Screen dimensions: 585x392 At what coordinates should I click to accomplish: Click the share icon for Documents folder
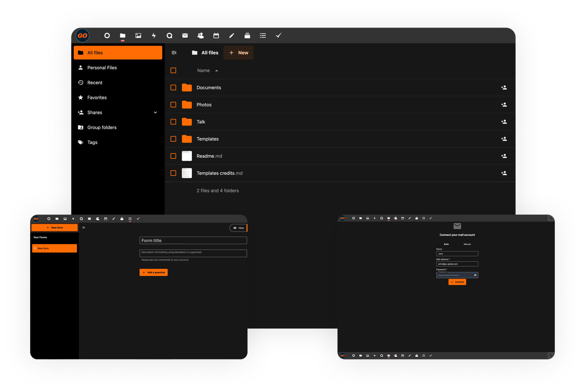coord(504,88)
